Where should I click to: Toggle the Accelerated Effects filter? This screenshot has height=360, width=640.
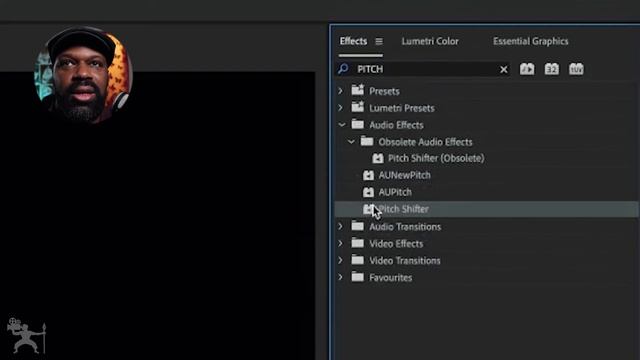point(527,69)
